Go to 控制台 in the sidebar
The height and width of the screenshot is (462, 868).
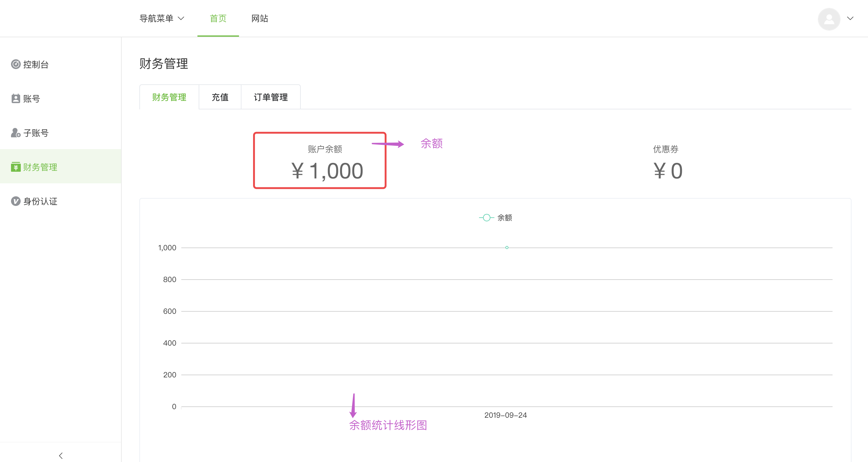36,64
